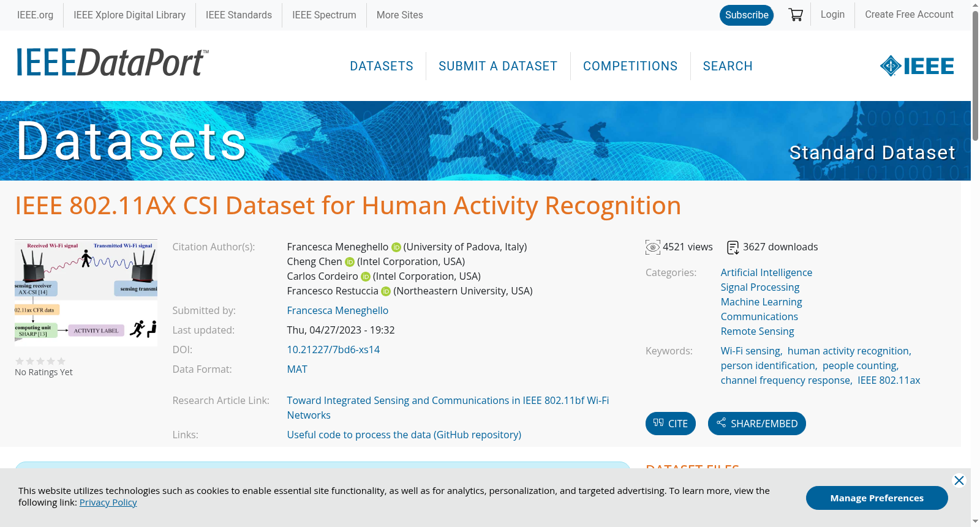Viewport: 980px width, 527px height.
Task: Open the SEARCH menu item
Action: point(728,66)
